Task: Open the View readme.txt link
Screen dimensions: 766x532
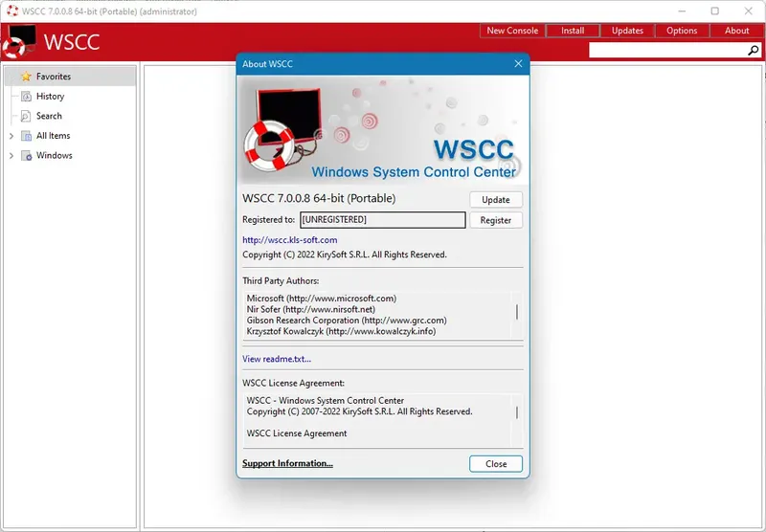Action: tap(277, 359)
